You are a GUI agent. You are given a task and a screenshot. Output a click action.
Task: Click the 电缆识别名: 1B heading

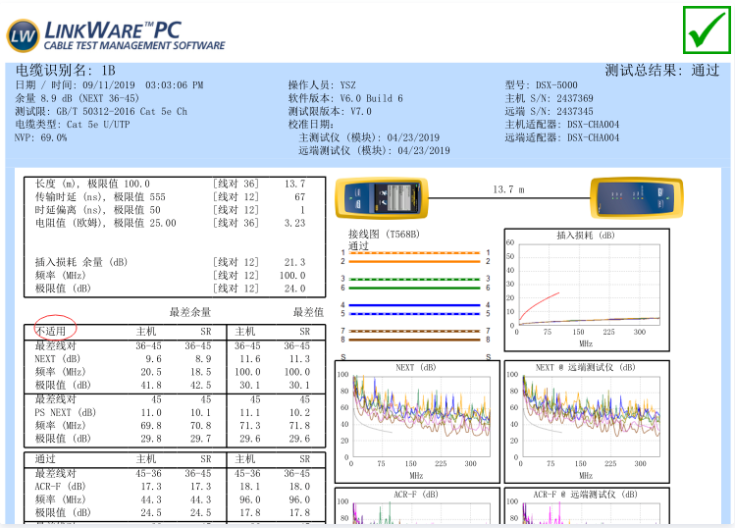(66, 71)
